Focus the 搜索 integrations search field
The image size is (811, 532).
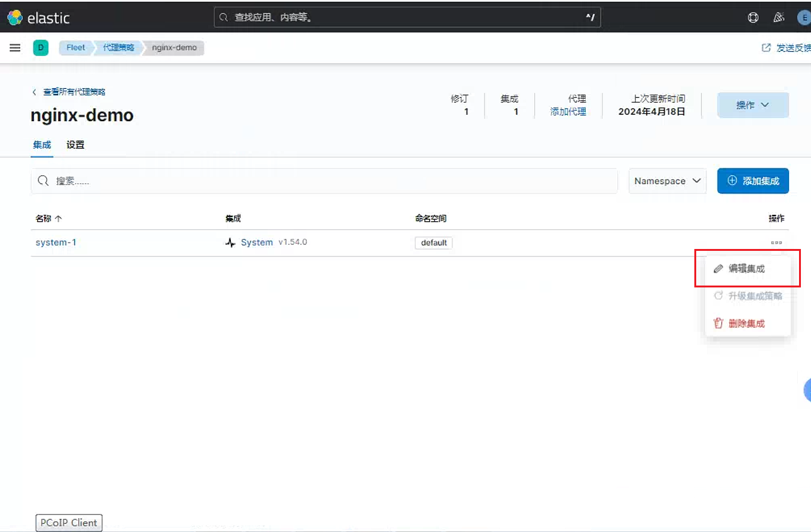pos(324,181)
